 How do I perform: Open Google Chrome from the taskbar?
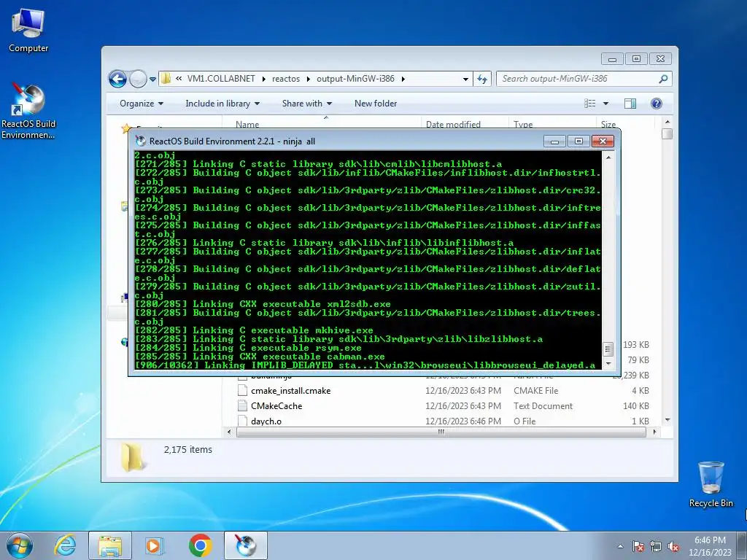(x=200, y=545)
